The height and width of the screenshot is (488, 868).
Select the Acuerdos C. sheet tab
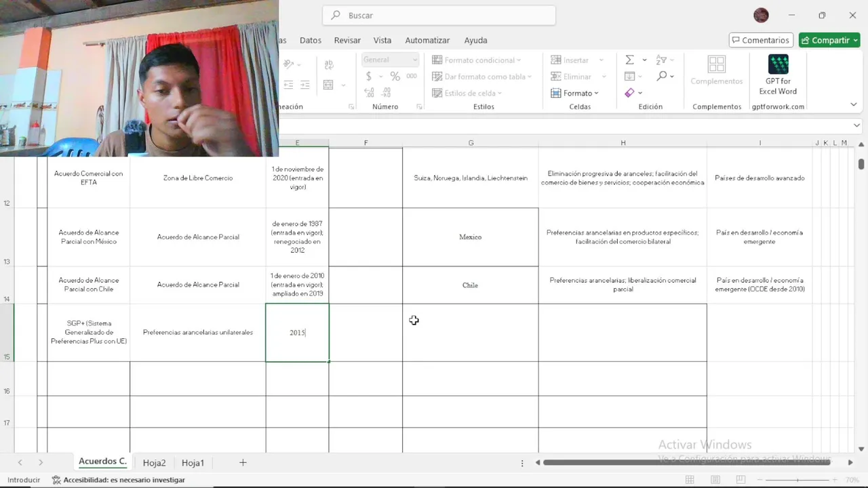[x=102, y=462]
